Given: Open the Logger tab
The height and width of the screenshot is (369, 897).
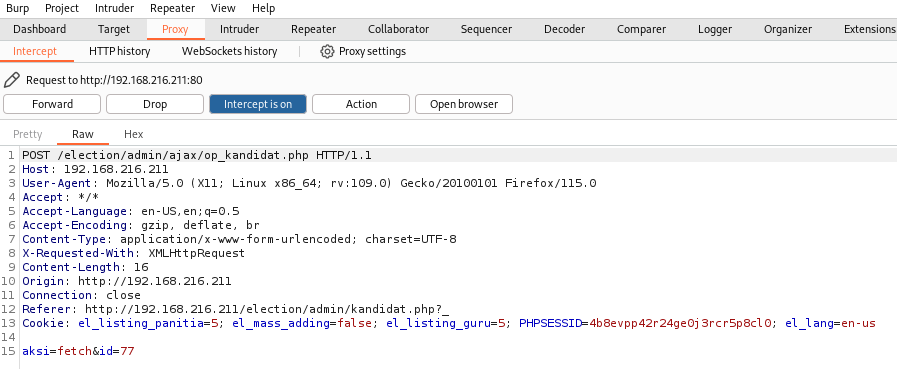Looking at the screenshot, I should pos(715,29).
